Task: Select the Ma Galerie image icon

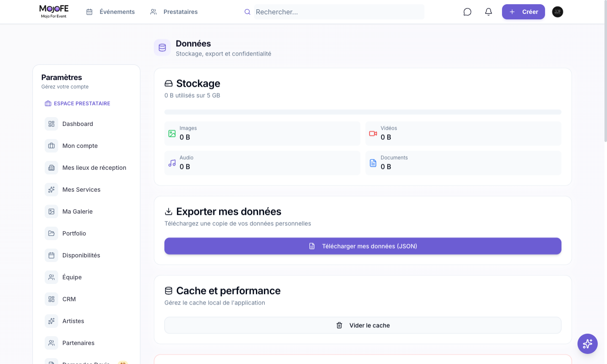Action: coord(51,211)
